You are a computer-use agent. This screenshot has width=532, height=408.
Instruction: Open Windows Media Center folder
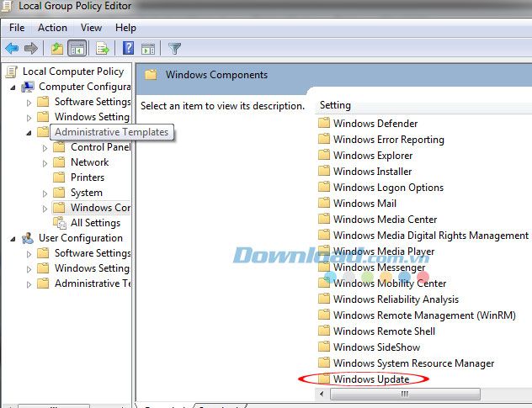(x=385, y=220)
